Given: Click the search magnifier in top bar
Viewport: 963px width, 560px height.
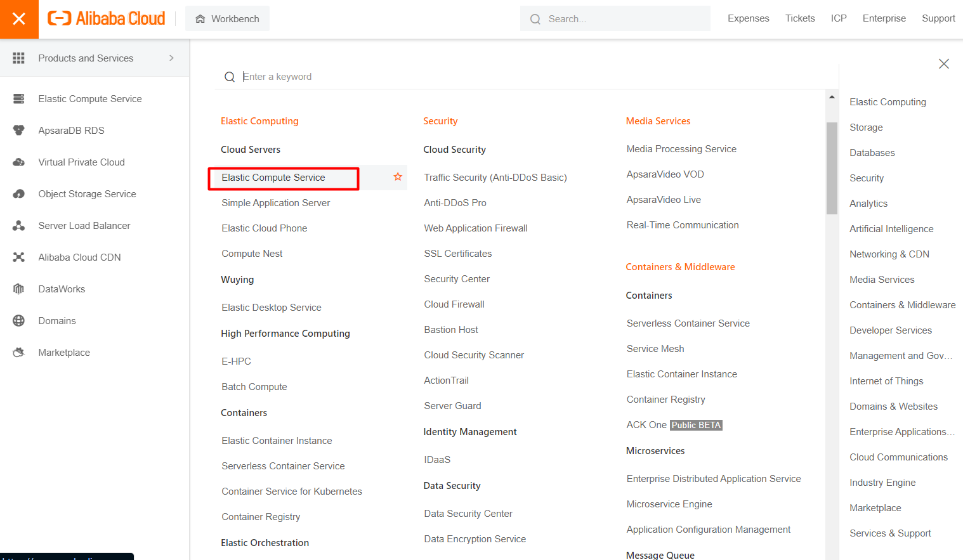Looking at the screenshot, I should [x=534, y=18].
